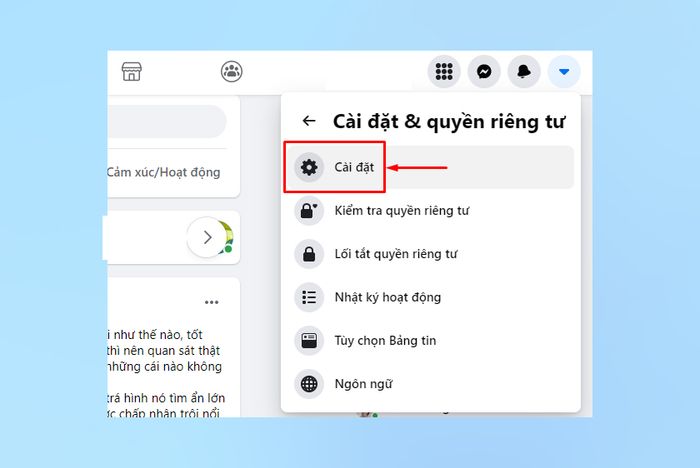700x468 pixels.
Task: Click the padlock privacy shortcuts icon
Action: [x=309, y=254]
